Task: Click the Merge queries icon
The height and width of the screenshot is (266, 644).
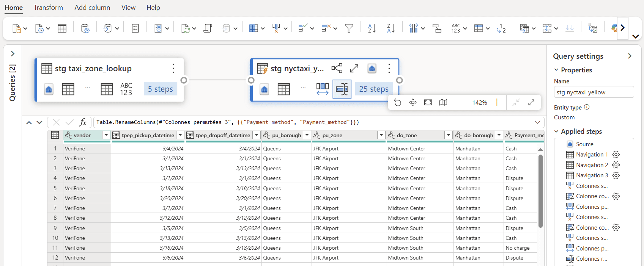Action: (x=524, y=28)
